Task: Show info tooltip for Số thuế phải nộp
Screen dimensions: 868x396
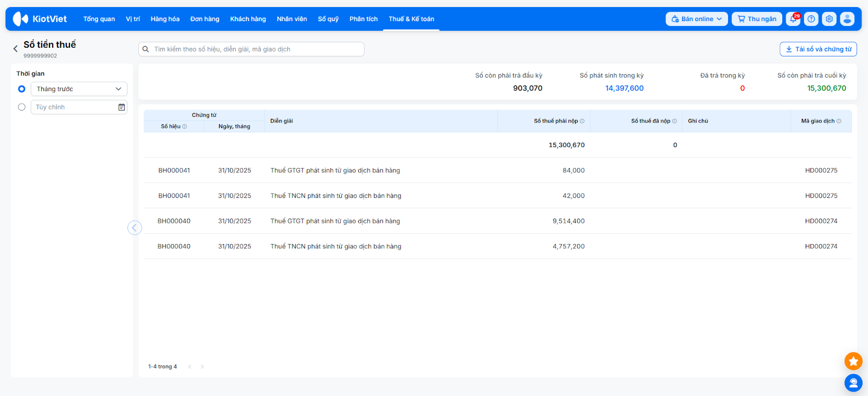Action: pos(582,121)
